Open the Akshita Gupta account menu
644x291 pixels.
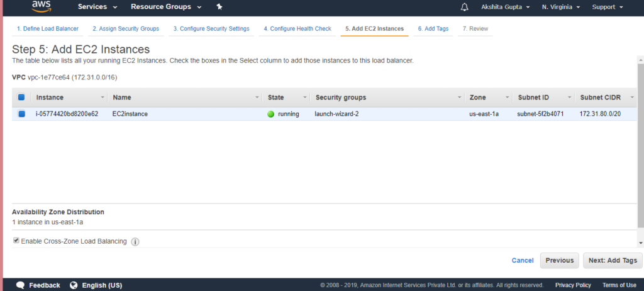coord(505,7)
